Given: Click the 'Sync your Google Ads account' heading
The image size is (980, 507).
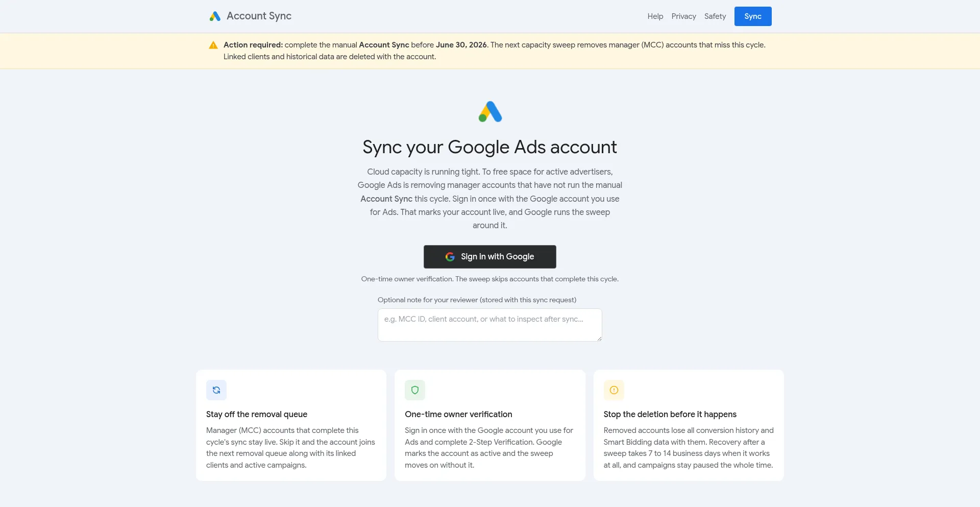Looking at the screenshot, I should click(x=490, y=147).
